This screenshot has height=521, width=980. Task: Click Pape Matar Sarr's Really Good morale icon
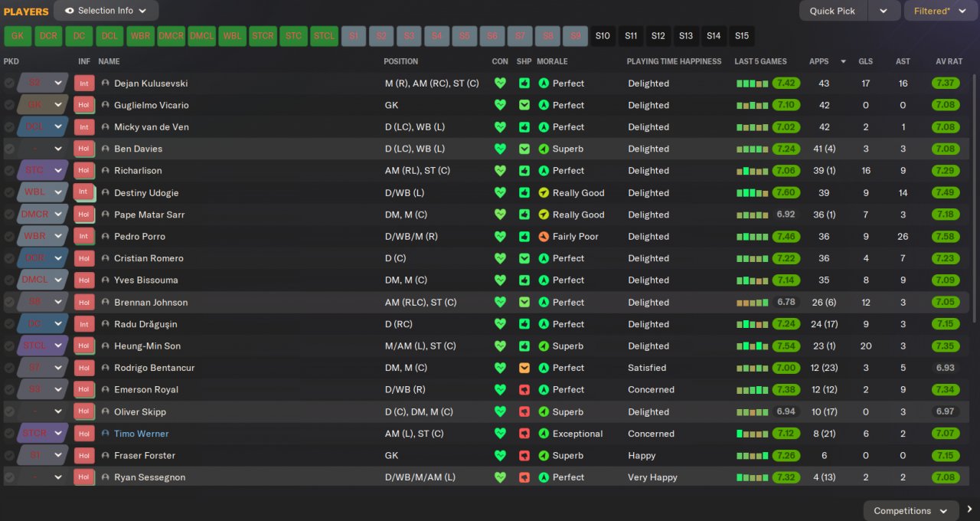[544, 215]
